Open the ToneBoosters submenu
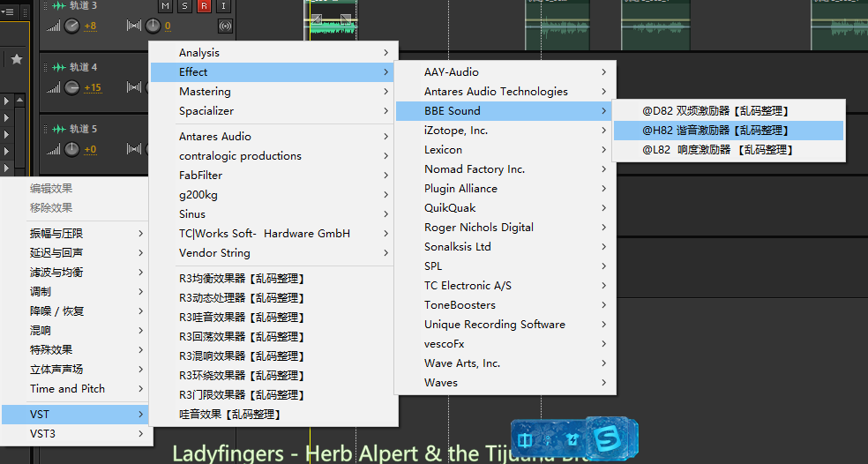Image resolution: width=868 pixels, height=464 pixels. [x=504, y=305]
